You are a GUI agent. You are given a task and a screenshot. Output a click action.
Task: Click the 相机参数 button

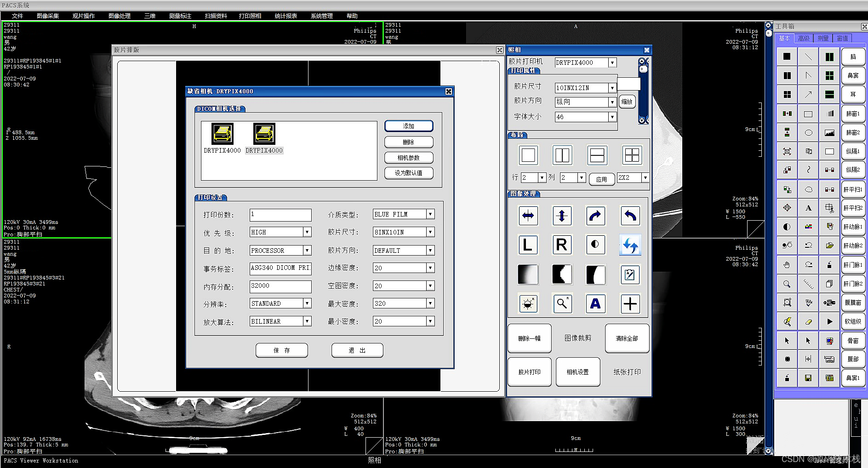pos(409,158)
